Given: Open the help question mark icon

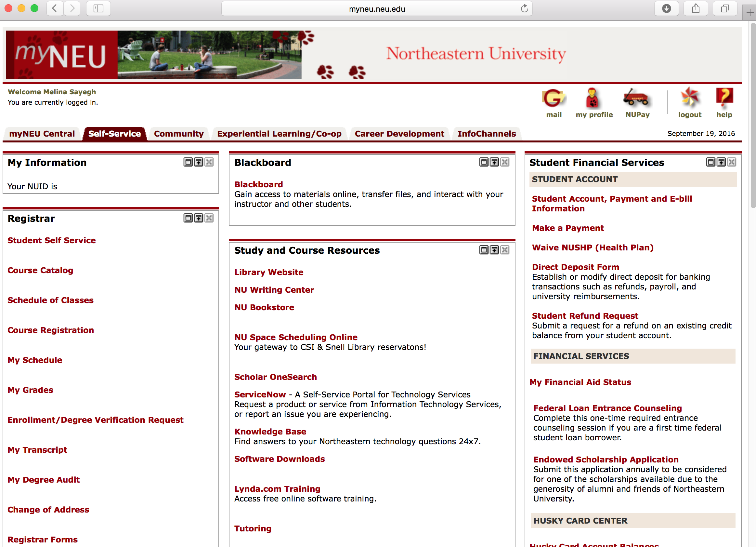Looking at the screenshot, I should point(724,98).
